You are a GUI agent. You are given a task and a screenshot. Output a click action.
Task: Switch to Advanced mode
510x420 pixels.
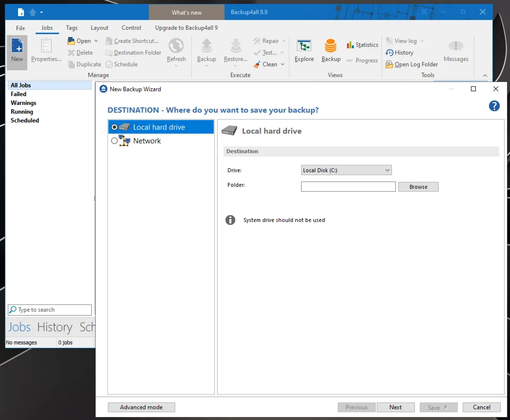141,407
